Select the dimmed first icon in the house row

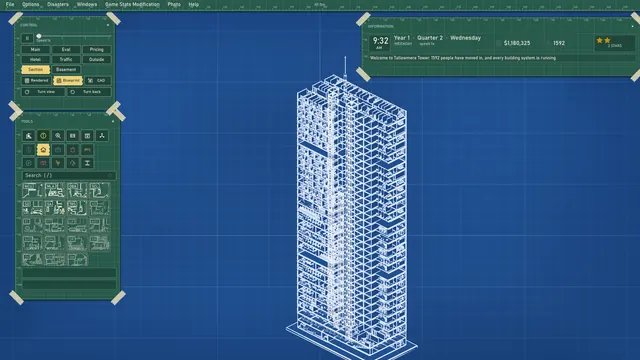pos(29,150)
